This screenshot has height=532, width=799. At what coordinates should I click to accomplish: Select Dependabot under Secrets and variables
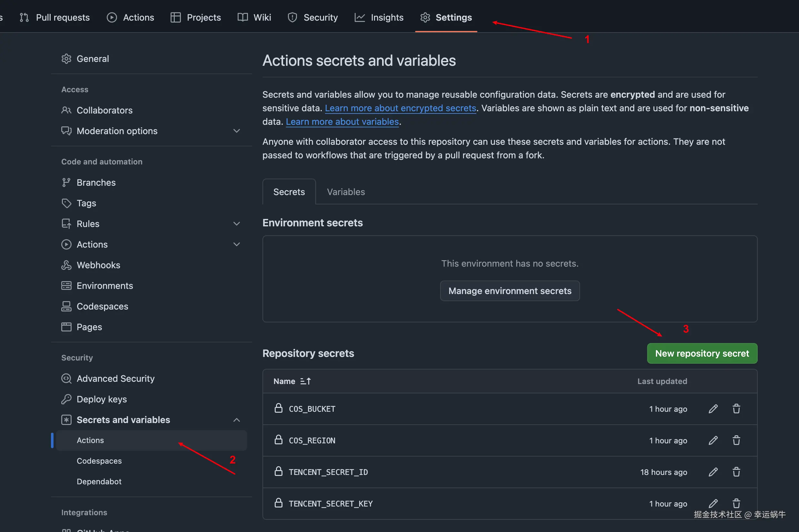click(99, 481)
